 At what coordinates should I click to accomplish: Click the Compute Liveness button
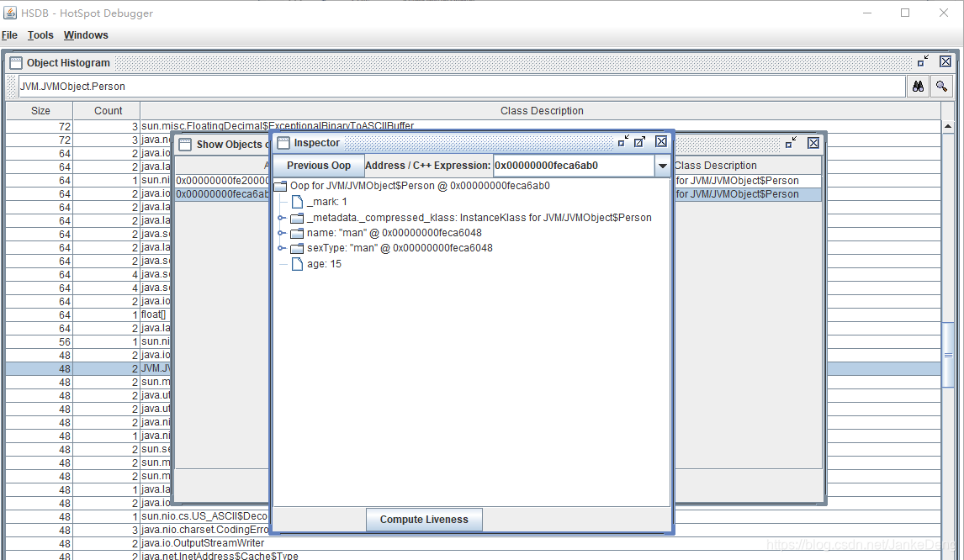[x=424, y=520]
